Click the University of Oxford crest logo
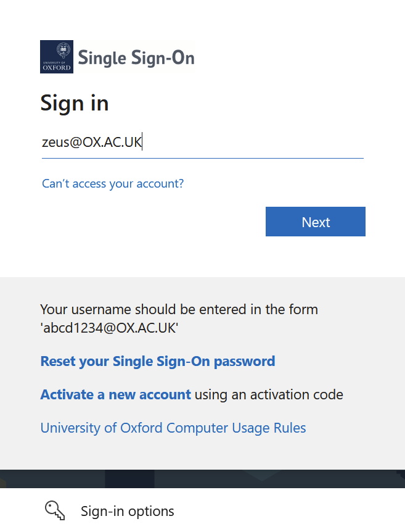Viewport: 405px width, 532px height. point(57,57)
